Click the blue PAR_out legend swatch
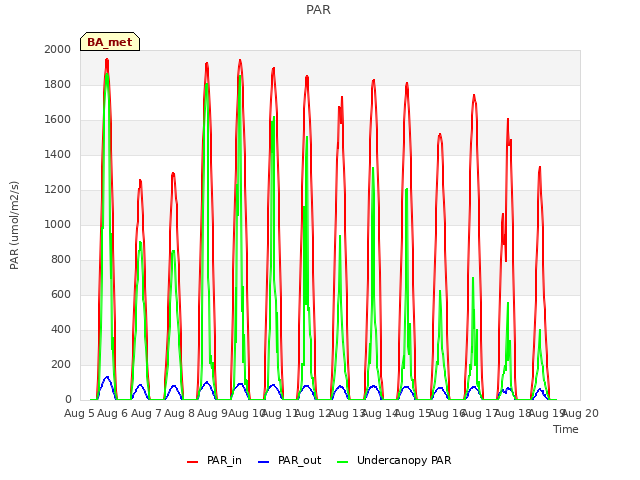 [x=264, y=462]
